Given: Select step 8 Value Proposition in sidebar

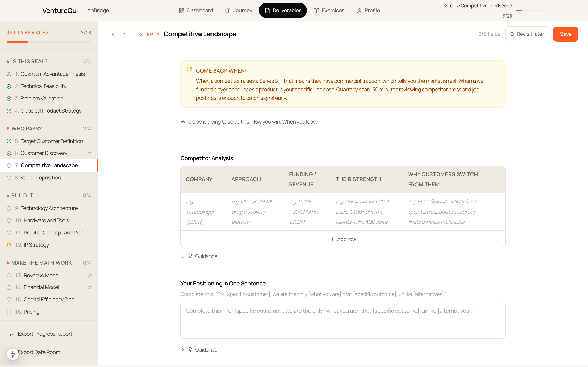Looking at the screenshot, I should coord(40,178).
